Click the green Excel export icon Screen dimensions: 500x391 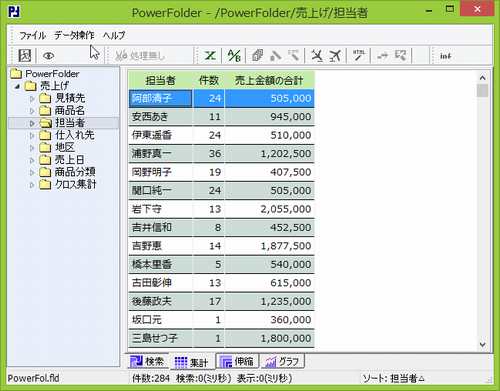210,56
